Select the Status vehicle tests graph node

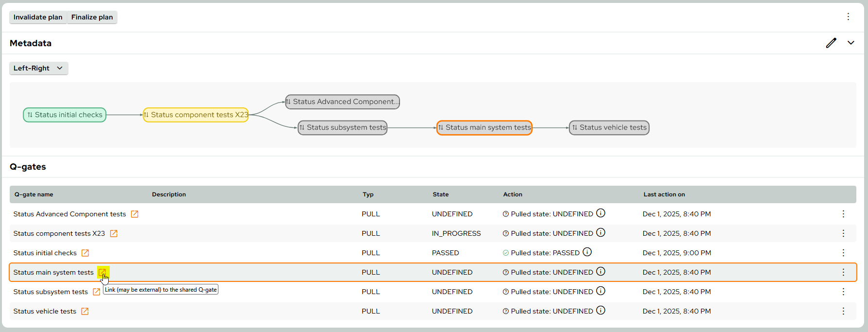pyautogui.click(x=609, y=127)
